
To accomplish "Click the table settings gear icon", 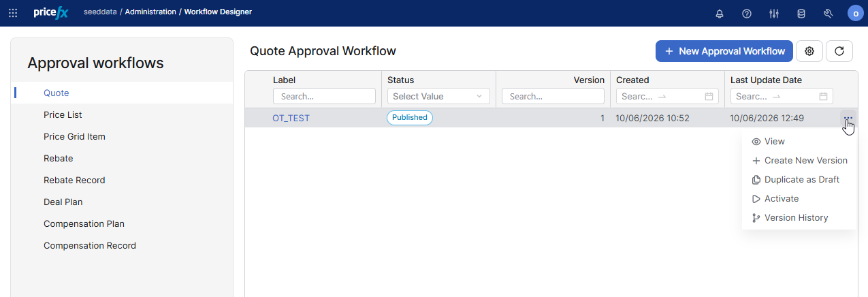I will (809, 51).
